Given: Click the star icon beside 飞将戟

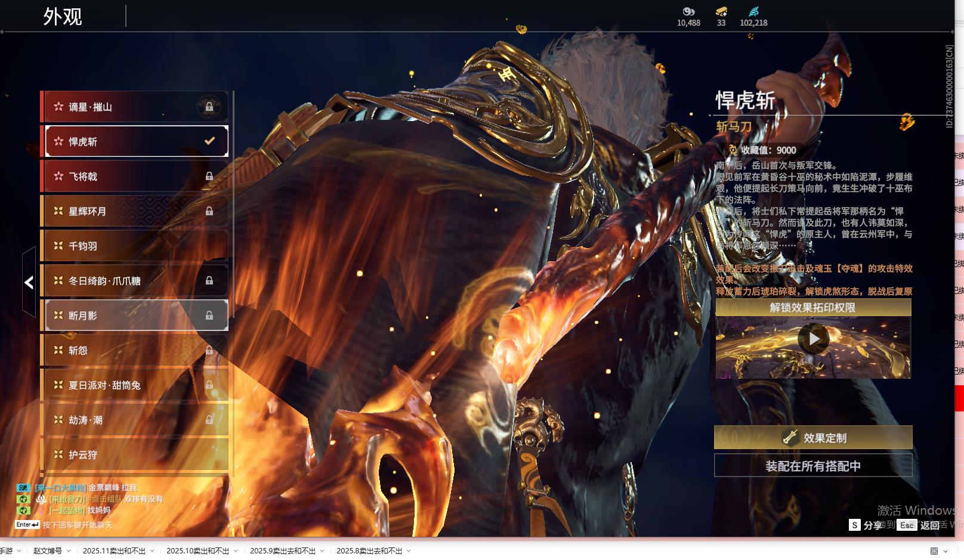Looking at the screenshot, I should point(58,177).
